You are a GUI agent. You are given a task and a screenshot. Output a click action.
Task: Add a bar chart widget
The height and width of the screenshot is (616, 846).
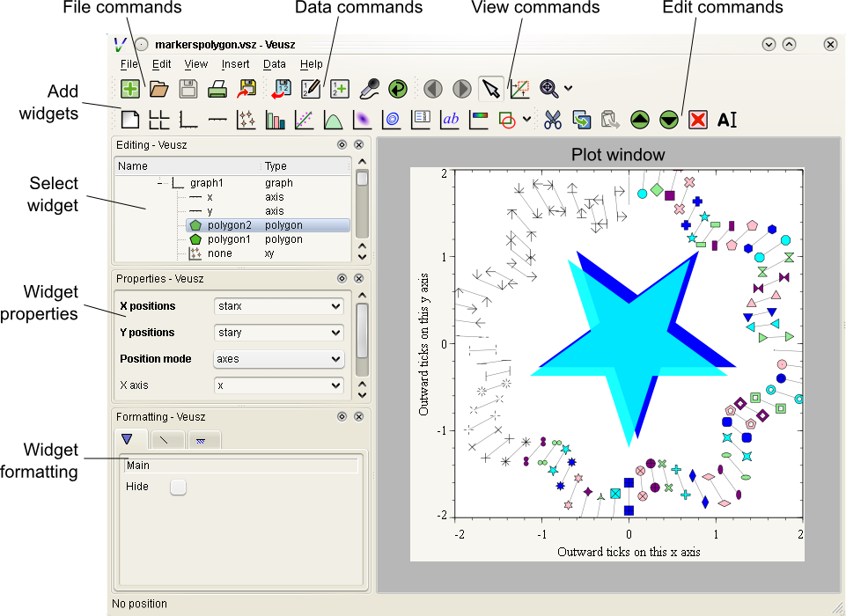[x=276, y=120]
